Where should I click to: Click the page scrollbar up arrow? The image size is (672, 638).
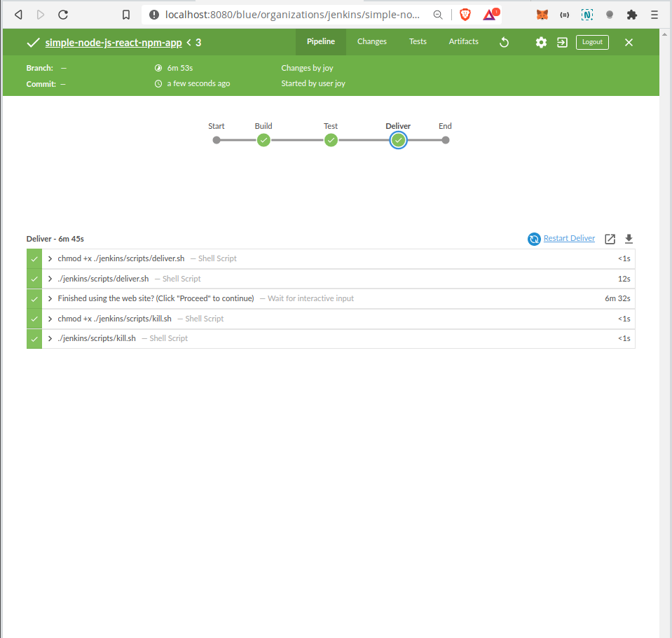click(665, 34)
